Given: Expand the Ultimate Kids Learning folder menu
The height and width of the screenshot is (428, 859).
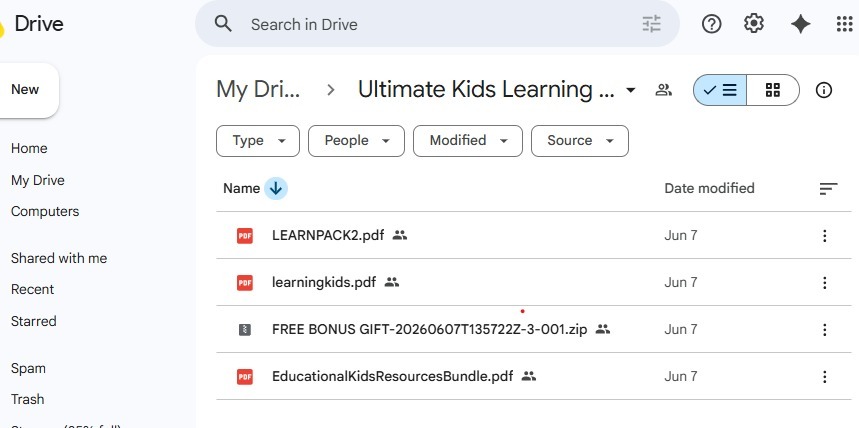Looking at the screenshot, I should 631,90.
